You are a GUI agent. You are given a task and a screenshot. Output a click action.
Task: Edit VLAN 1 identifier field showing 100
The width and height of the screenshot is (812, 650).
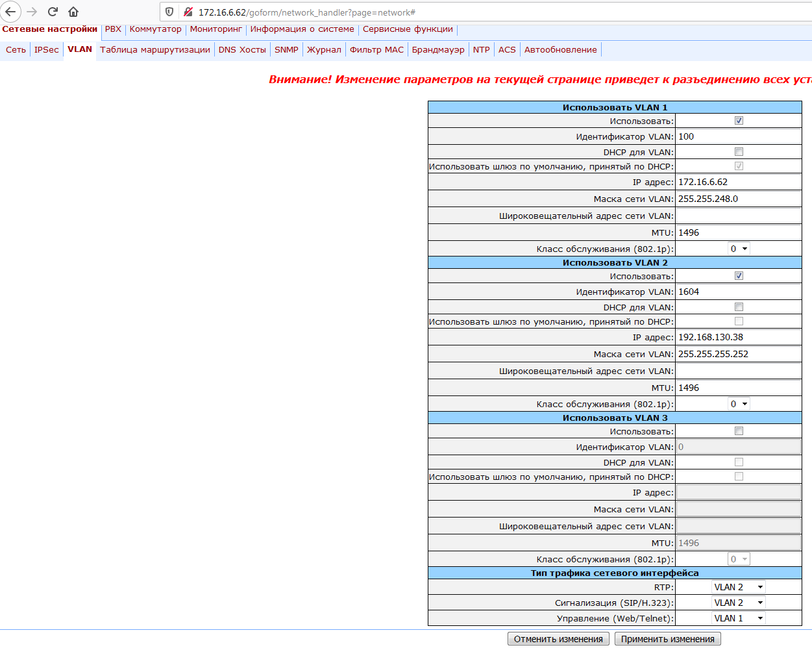739,136
